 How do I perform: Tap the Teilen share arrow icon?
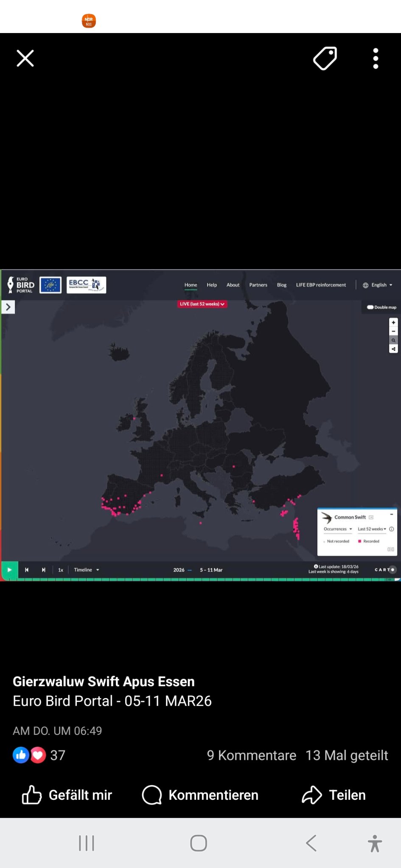point(312,795)
